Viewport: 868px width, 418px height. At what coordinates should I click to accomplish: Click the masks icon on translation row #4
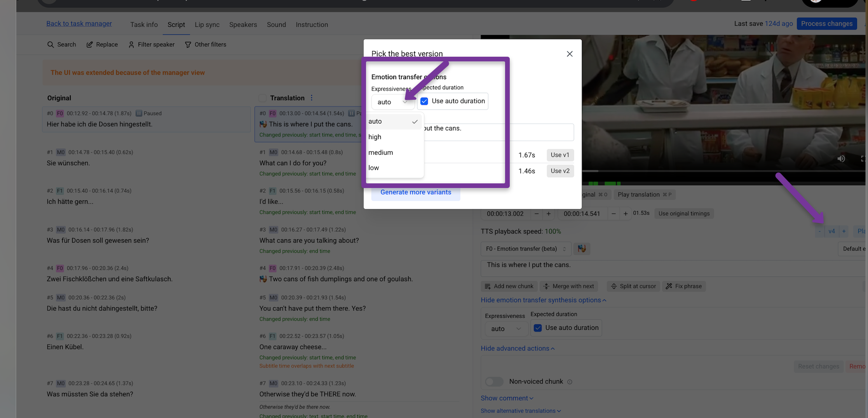point(263,279)
